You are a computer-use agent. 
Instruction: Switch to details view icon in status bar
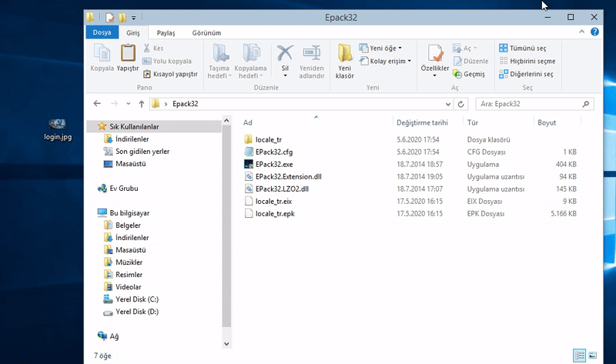click(580, 356)
